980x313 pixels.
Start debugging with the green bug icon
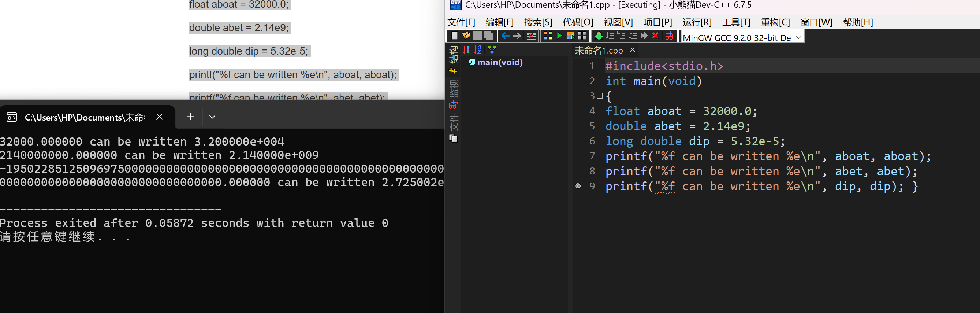click(x=599, y=36)
